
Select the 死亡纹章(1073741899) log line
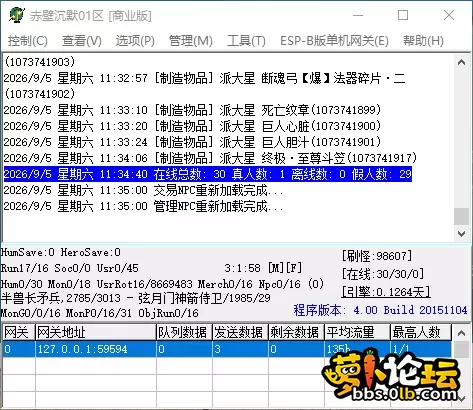192,110
